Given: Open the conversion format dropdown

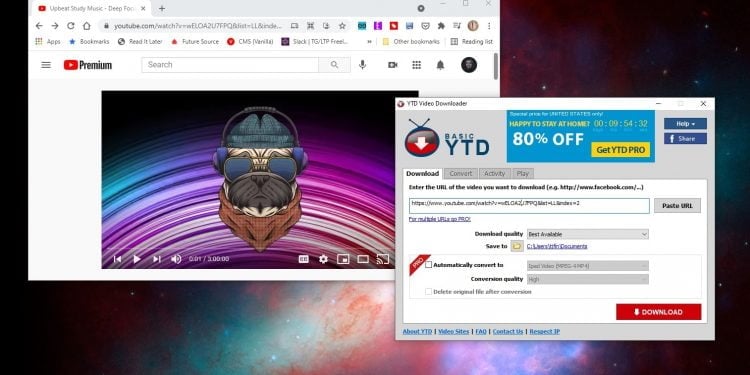Looking at the screenshot, I should tap(587, 265).
